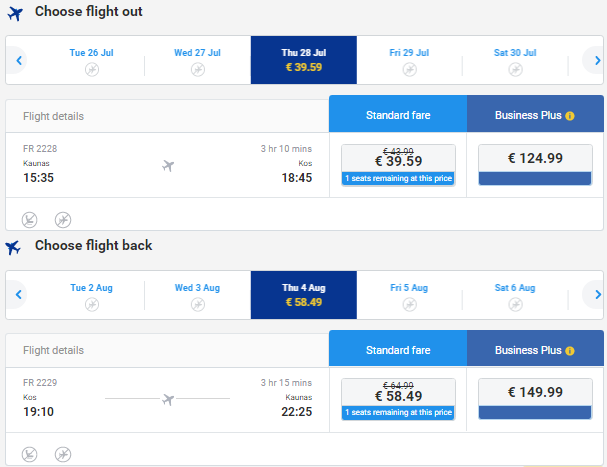Click Business Plus info icon in return header
Screen dimensions: 607x467
(x=569, y=351)
